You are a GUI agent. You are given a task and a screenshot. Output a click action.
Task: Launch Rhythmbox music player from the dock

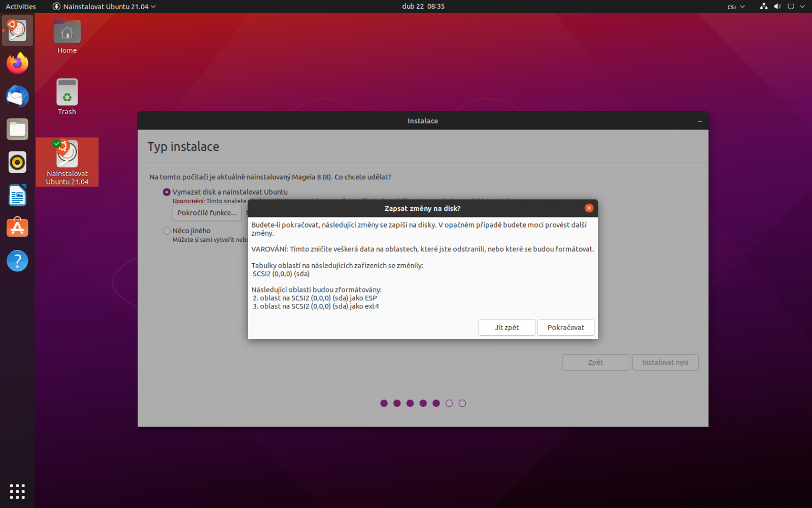17,162
